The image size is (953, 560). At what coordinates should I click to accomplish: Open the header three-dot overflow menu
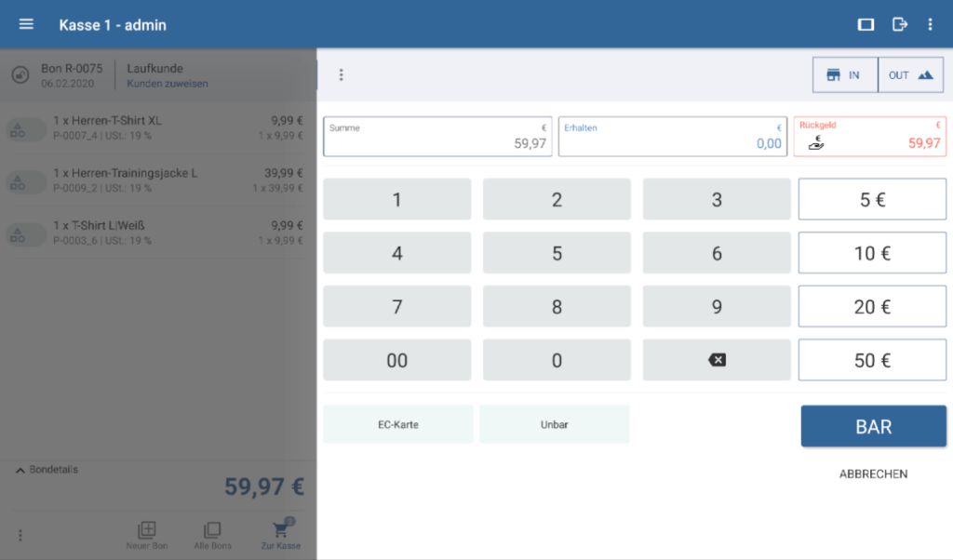pyautogui.click(x=930, y=24)
